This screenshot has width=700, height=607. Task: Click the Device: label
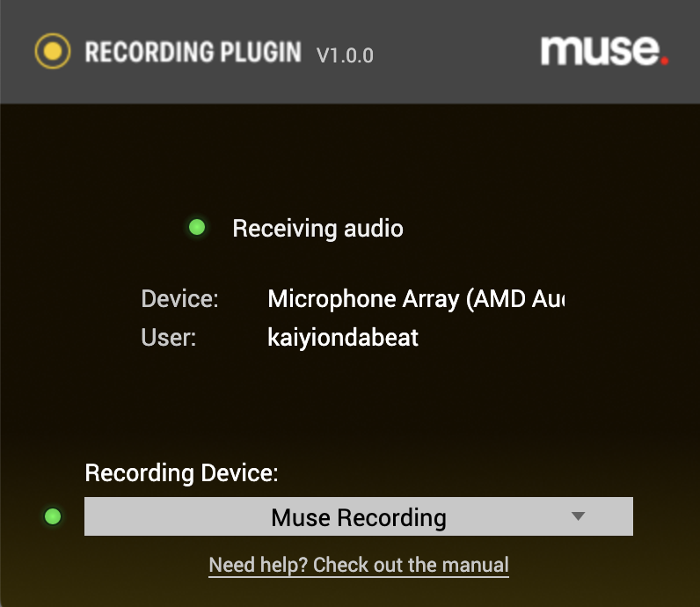[180, 298]
